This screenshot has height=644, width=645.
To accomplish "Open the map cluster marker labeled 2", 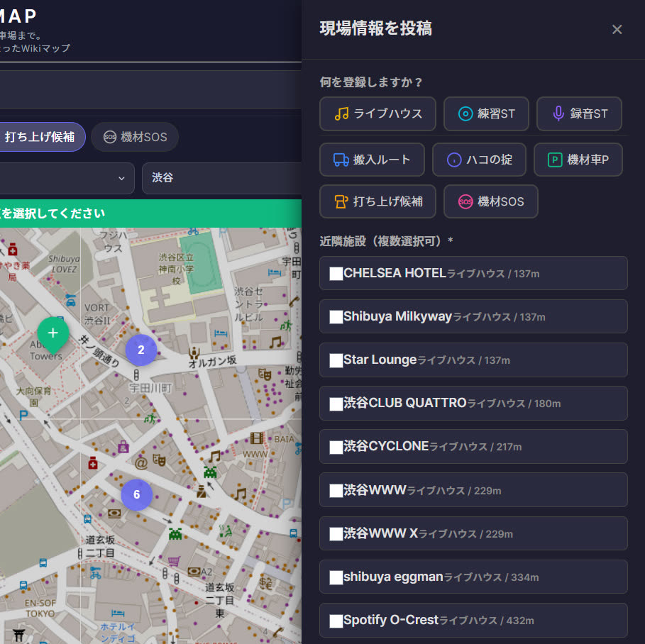I will [141, 350].
